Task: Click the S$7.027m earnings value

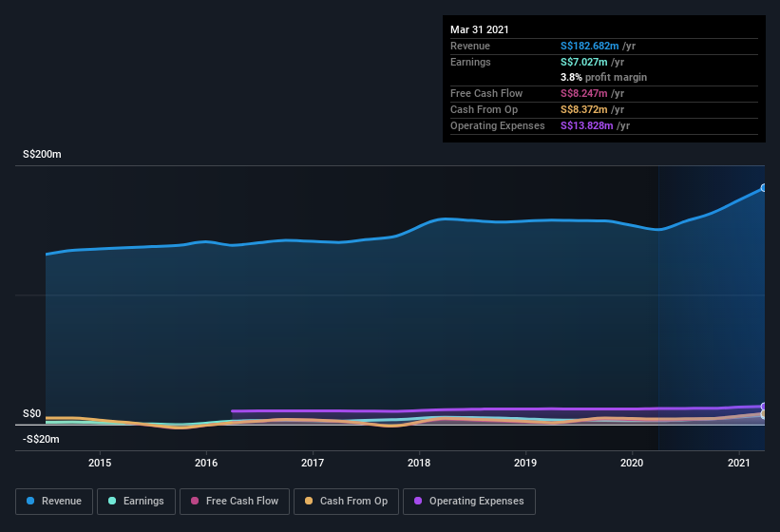Action: click(584, 62)
